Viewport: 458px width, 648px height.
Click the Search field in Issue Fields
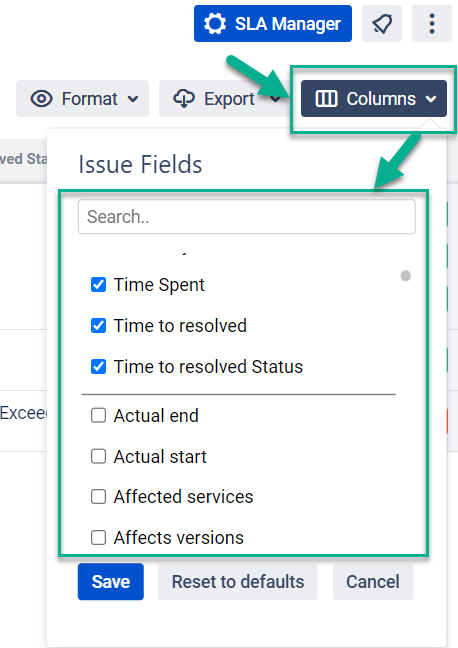click(247, 217)
